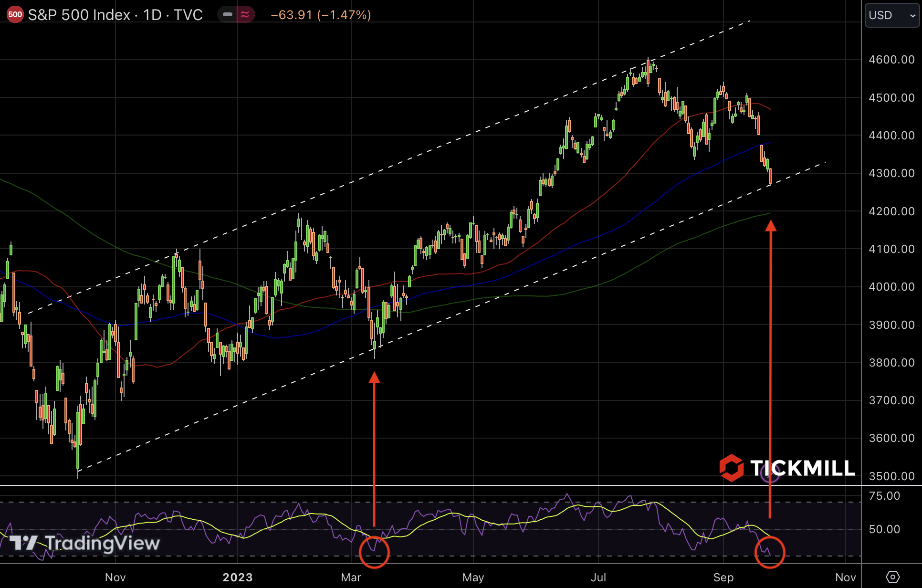Click the -63.91 (-1.47%) price change text
The height and width of the screenshot is (588, 922).
click(321, 15)
